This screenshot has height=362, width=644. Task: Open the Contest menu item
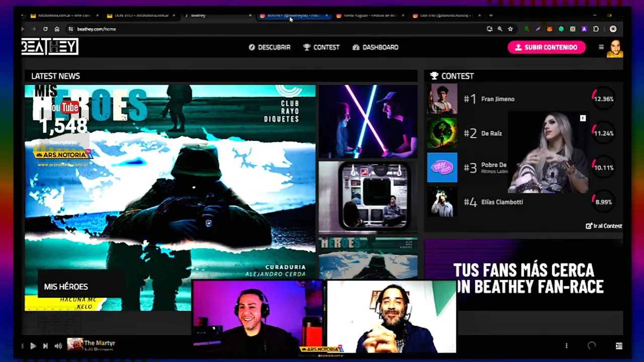click(x=321, y=47)
